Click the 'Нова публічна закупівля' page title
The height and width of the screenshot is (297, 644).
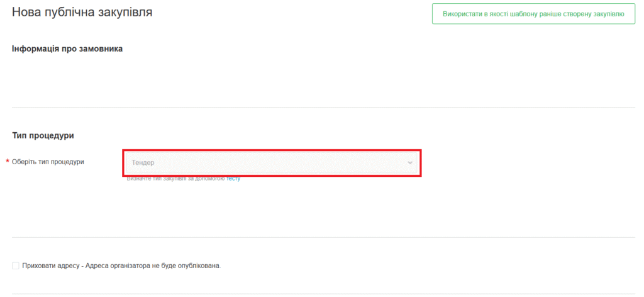coord(82,12)
